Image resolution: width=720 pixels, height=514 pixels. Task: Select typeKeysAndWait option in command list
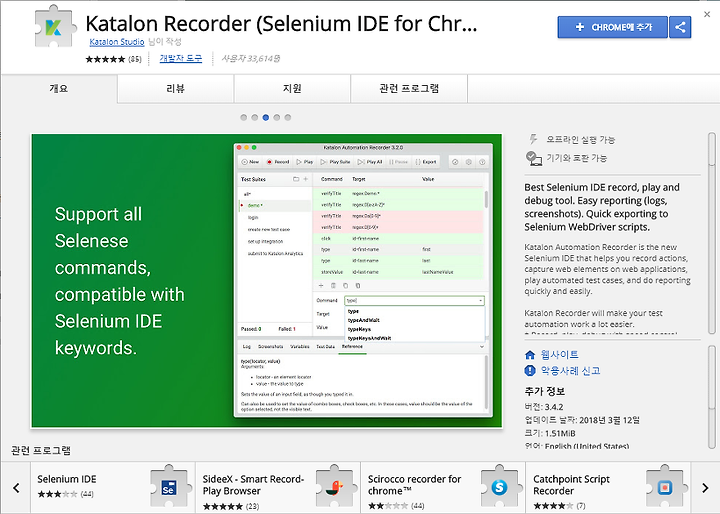tap(370, 338)
